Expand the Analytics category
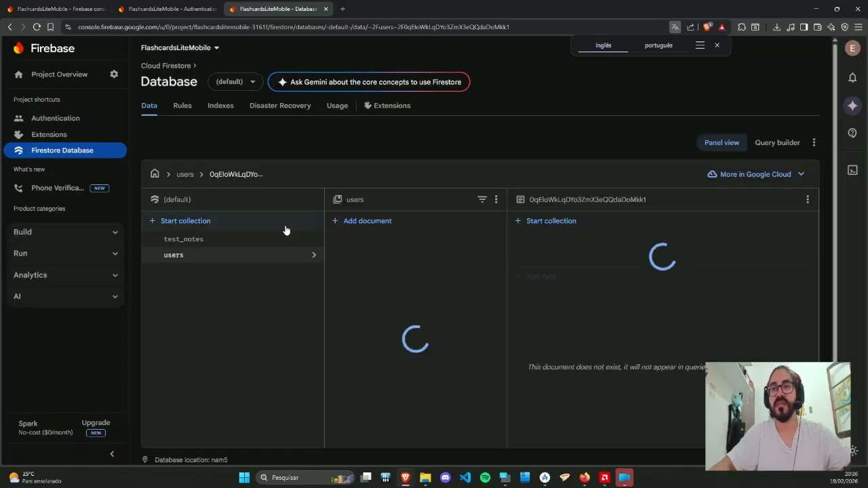Image resolution: width=868 pixels, height=488 pixels. click(x=65, y=275)
